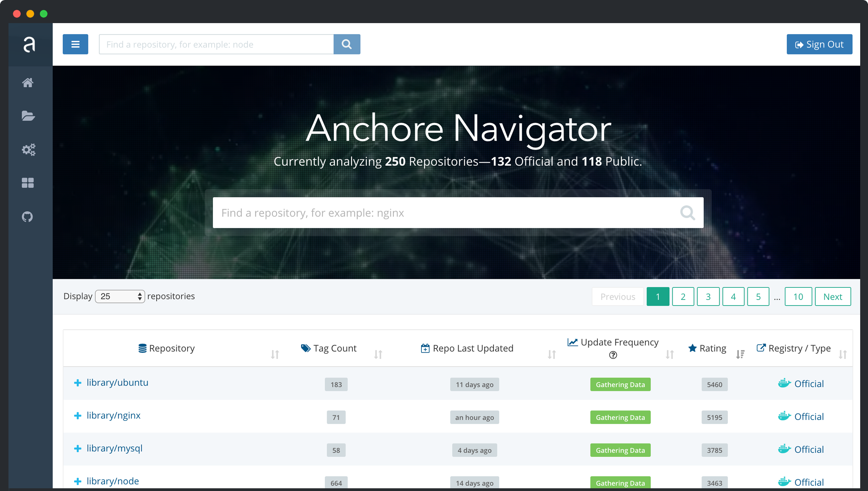
Task: Sort by the Repo Last Updated arrows
Action: 552,354
